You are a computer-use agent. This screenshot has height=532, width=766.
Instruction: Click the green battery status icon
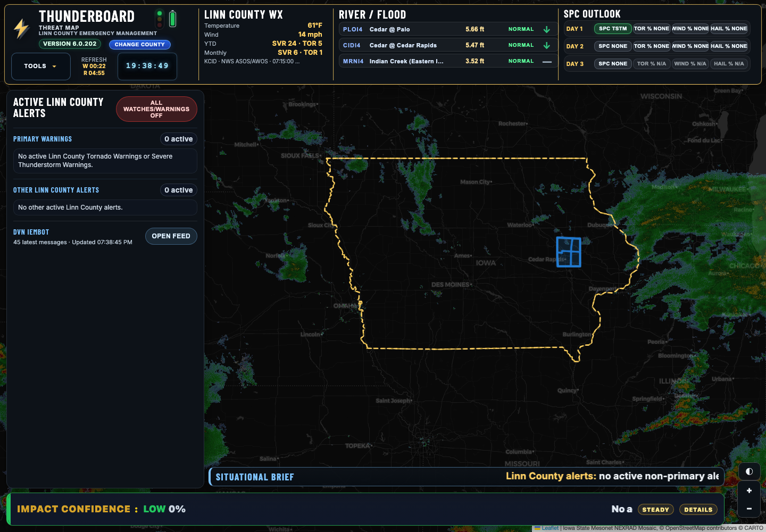(172, 19)
